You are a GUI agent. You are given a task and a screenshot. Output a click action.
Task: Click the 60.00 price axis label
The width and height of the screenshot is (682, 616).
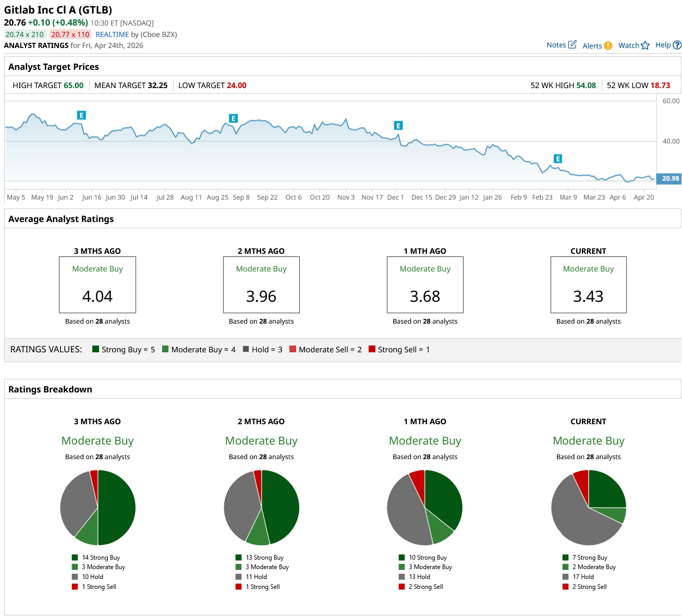coord(671,101)
